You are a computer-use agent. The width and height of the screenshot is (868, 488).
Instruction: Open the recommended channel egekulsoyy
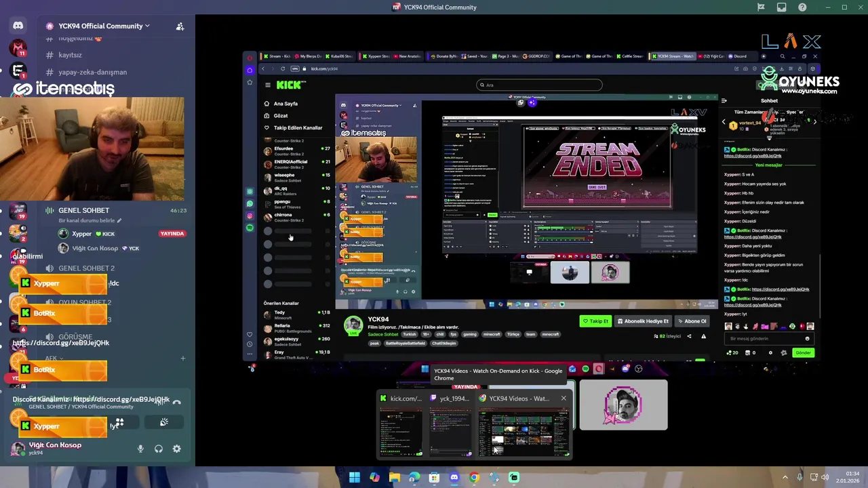tap(296, 341)
